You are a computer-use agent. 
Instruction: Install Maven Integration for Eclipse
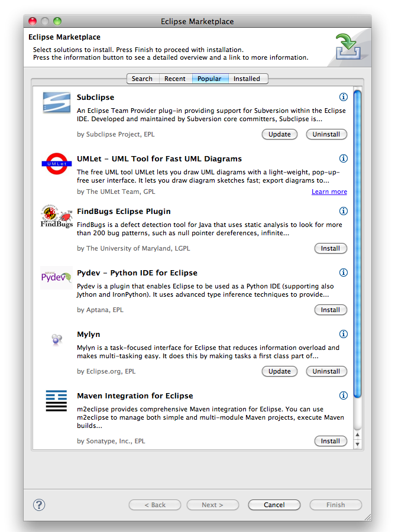coord(331,441)
